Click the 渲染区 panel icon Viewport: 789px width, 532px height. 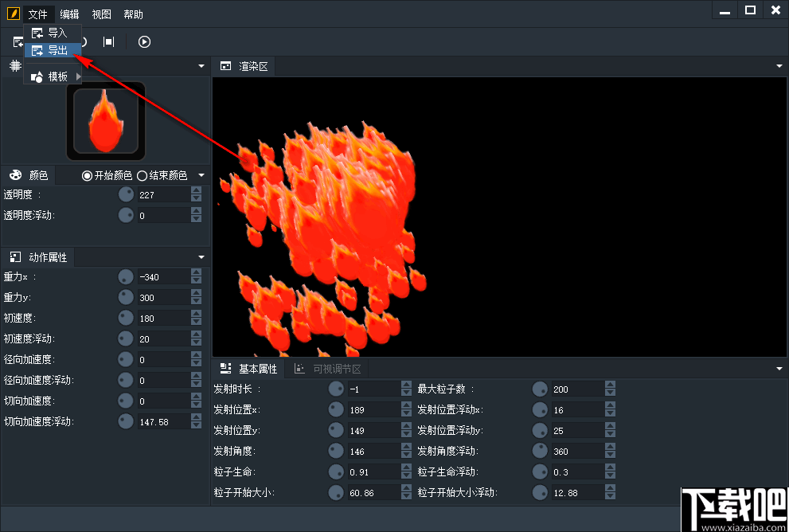click(226, 66)
